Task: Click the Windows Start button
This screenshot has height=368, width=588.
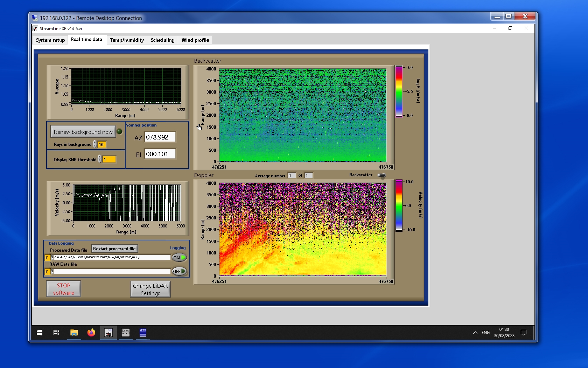Action: pos(40,333)
